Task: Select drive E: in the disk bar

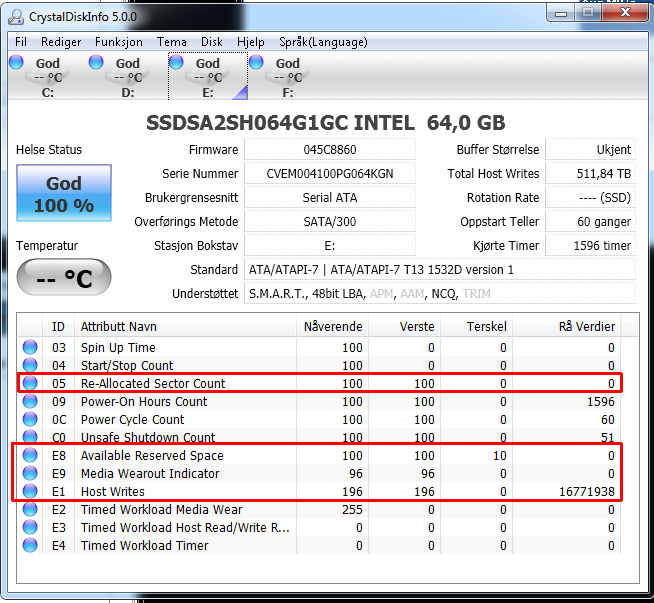Action: point(208,77)
